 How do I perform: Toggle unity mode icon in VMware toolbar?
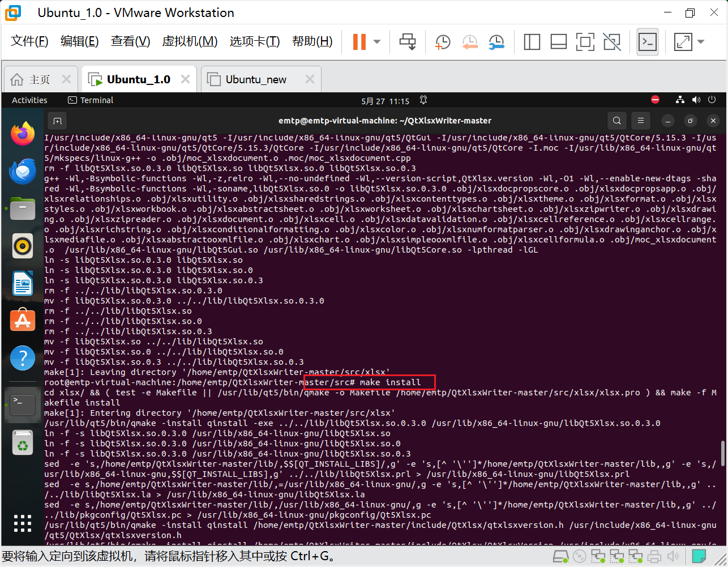point(611,41)
